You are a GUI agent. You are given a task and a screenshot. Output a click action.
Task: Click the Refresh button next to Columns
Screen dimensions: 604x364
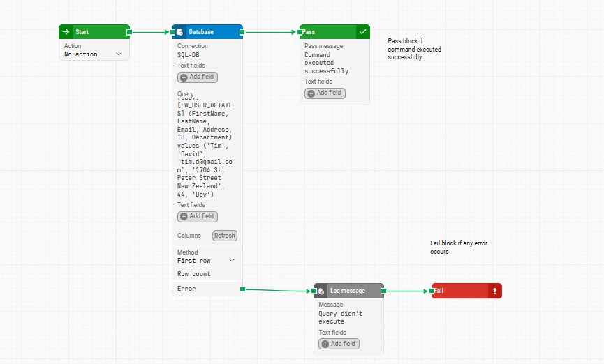point(225,236)
